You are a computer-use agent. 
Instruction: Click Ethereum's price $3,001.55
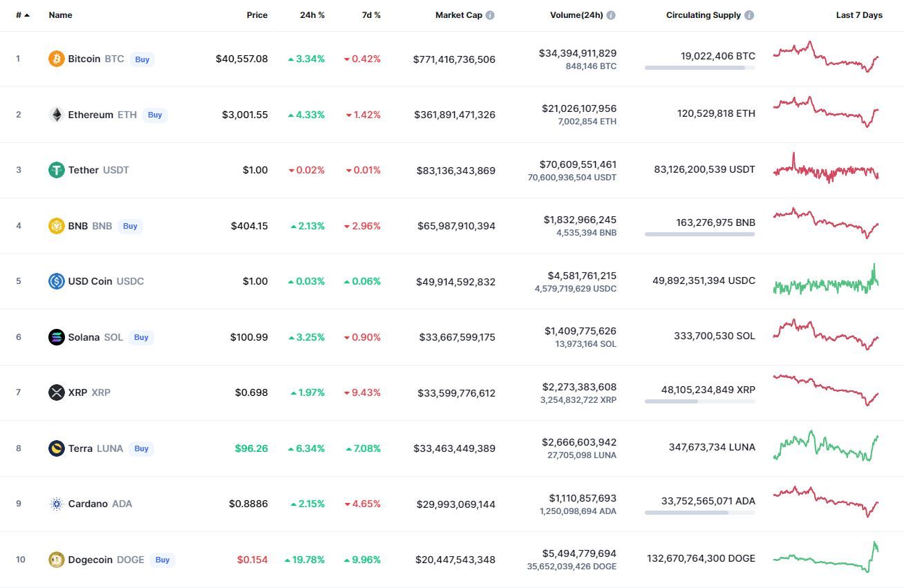tap(245, 115)
